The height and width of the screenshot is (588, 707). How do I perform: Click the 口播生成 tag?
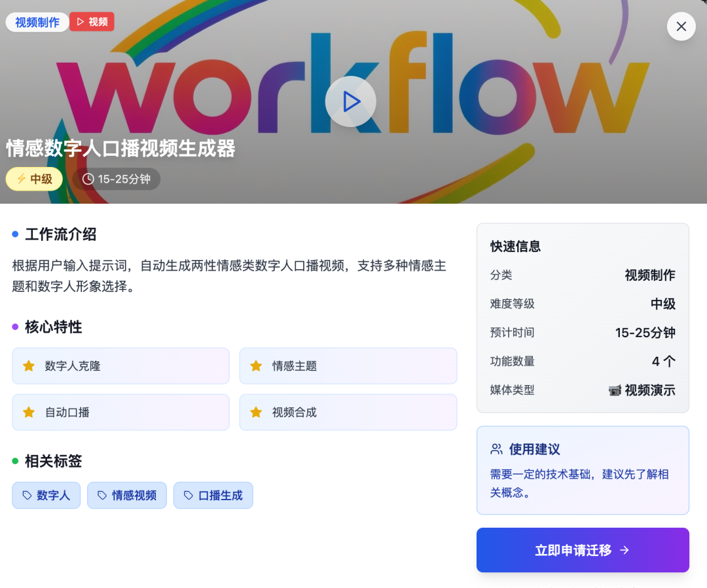point(213,495)
